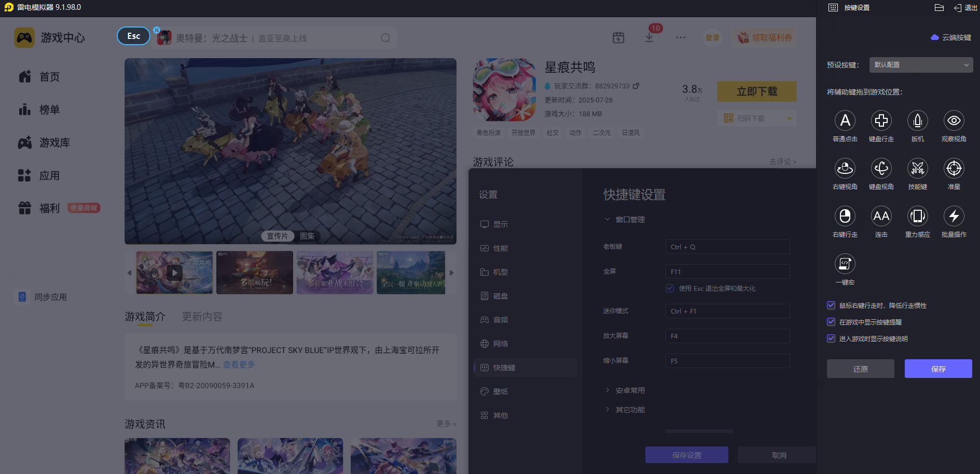This screenshot has width=980, height=474.
Task: Select the 观察视角 eye view icon
Action: point(954,120)
